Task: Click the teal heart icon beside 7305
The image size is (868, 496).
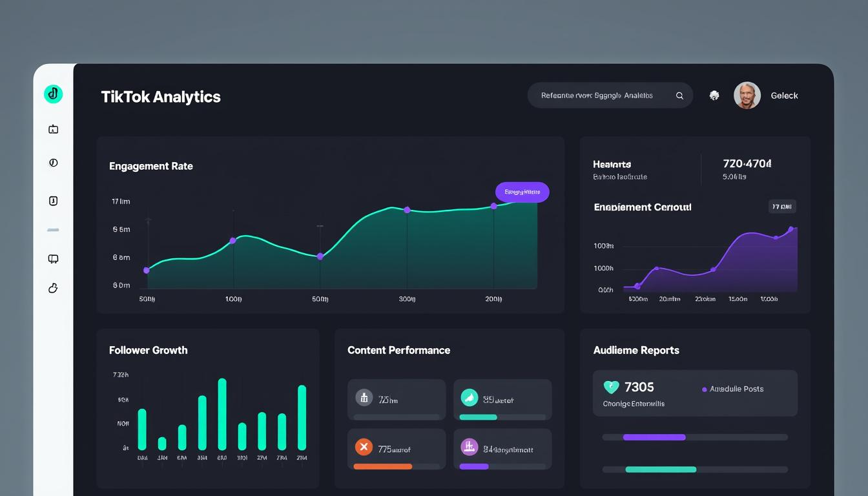Action: click(611, 387)
